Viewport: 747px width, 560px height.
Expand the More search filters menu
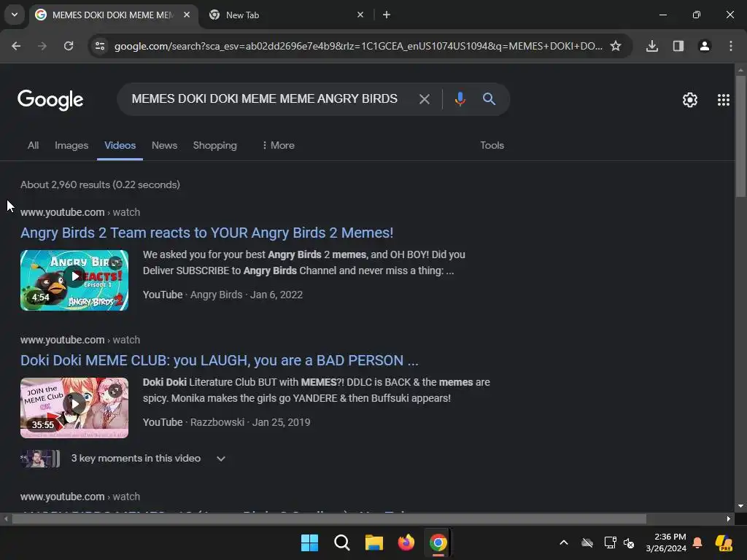pyautogui.click(x=278, y=145)
